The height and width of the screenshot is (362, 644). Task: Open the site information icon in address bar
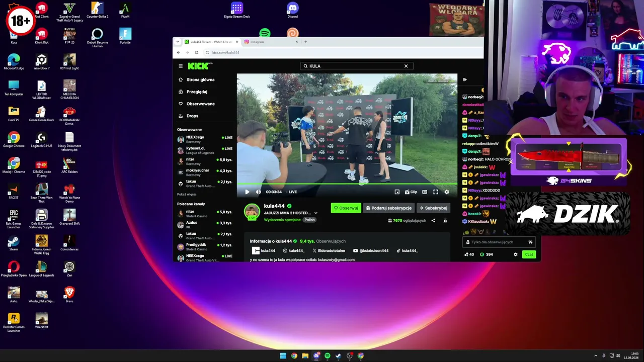pyautogui.click(x=207, y=52)
